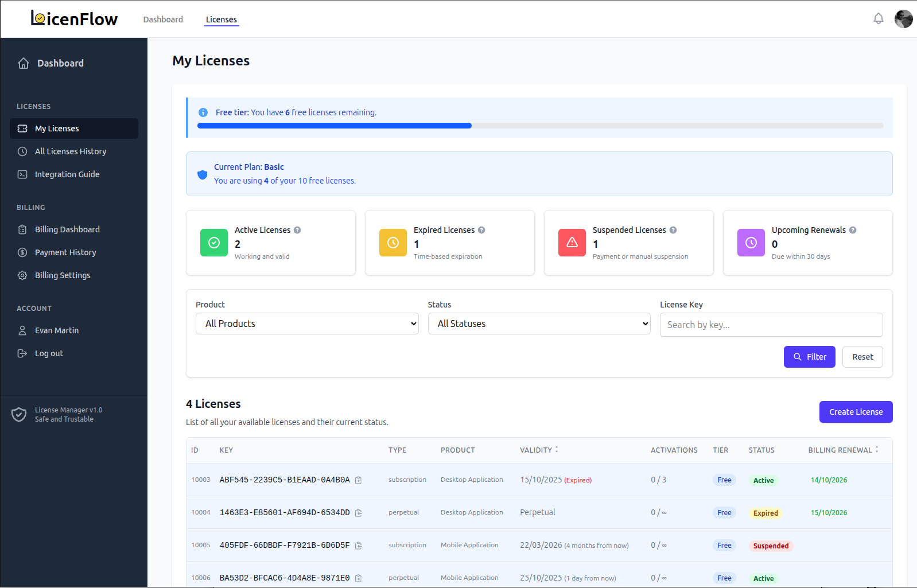
Task: Show help for Upcoming Renewals
Action: coord(853,230)
